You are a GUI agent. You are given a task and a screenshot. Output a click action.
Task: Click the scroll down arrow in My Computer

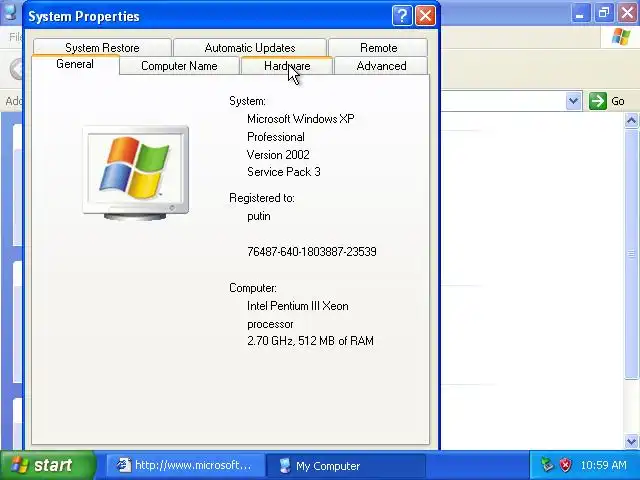pyautogui.click(x=631, y=441)
